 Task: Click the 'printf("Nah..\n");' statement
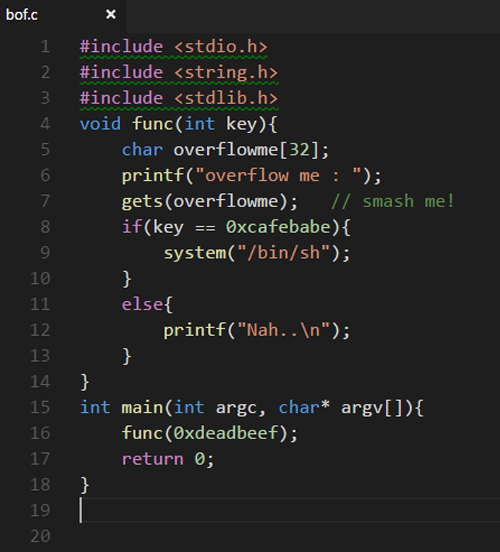point(257,330)
